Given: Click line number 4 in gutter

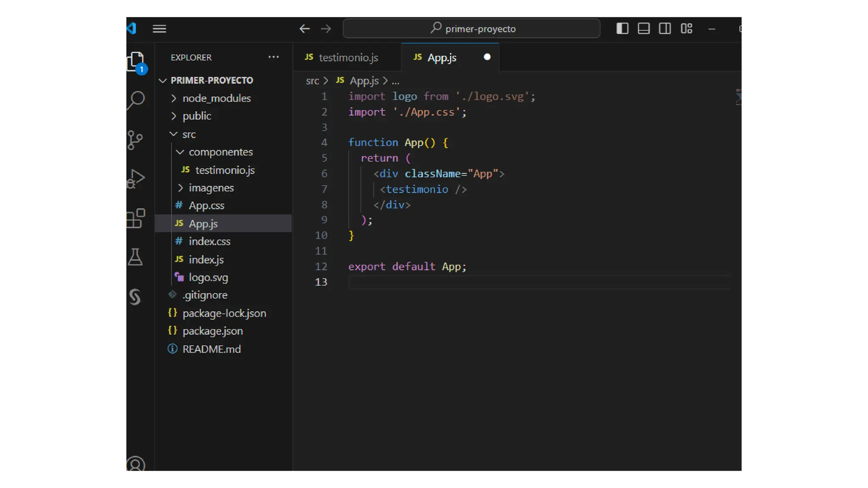Looking at the screenshot, I should pyautogui.click(x=324, y=142).
